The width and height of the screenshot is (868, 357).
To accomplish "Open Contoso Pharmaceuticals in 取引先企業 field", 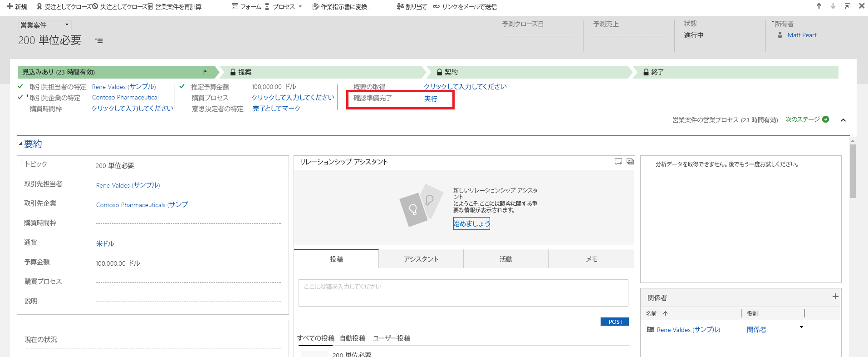I will pos(142,205).
